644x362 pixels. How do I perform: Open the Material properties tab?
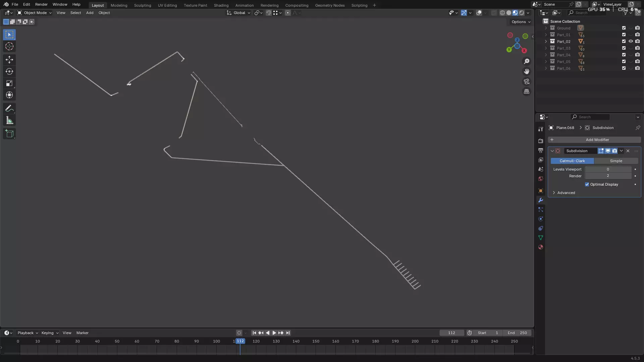click(540, 247)
